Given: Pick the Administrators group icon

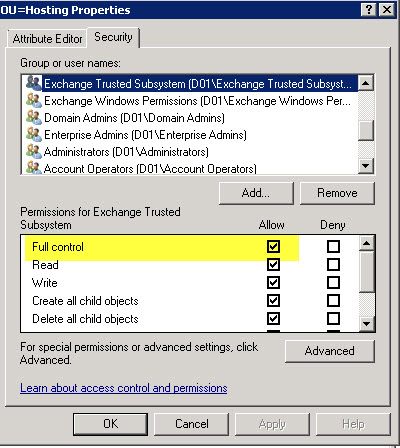Looking at the screenshot, I should tap(34, 151).
